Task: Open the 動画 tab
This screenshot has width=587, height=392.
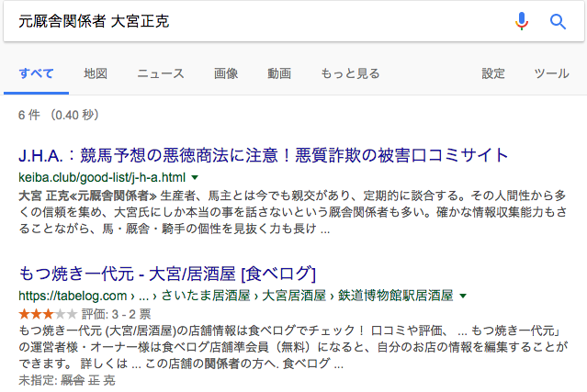Action: click(x=279, y=73)
